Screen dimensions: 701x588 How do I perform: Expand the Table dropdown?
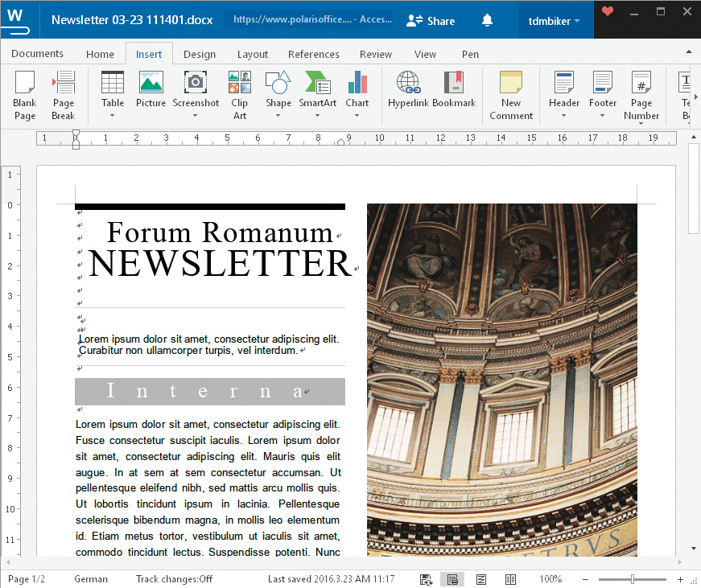[x=113, y=115]
